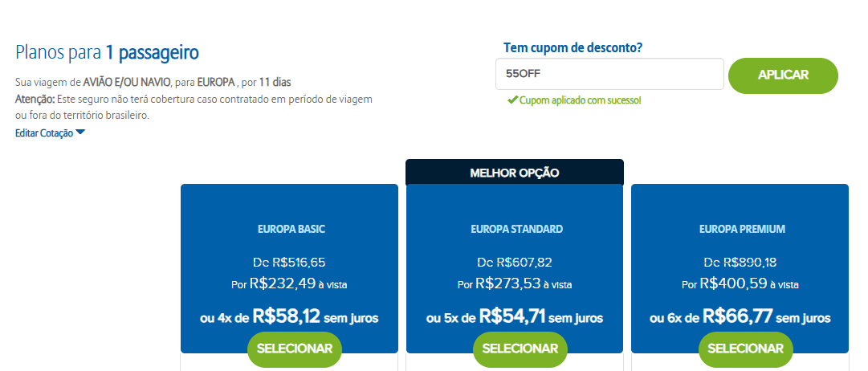
Task: Open the Editar Cotação link
Action: 44,133
